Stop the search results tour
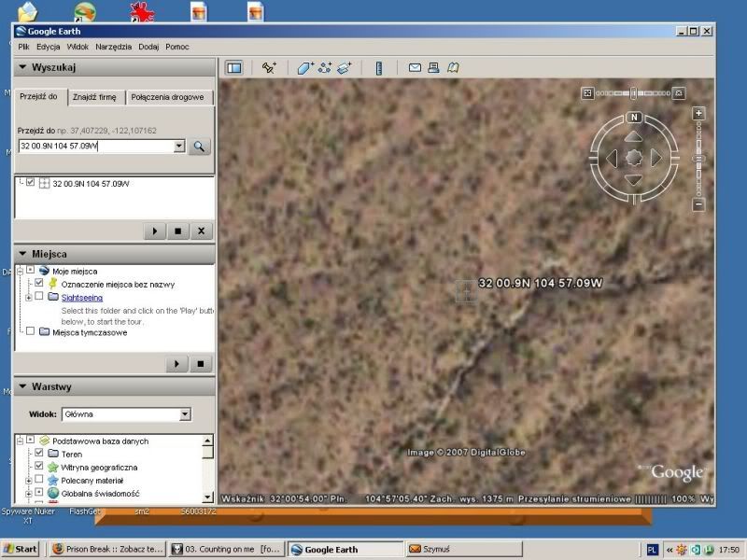Image resolution: width=747 pixels, height=560 pixels. 177,231
